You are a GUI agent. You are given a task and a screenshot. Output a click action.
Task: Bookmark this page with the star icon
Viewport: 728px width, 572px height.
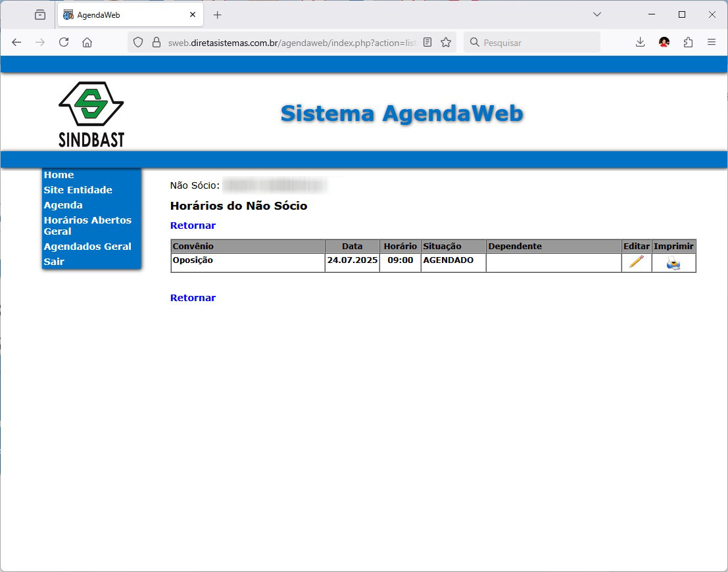(446, 43)
